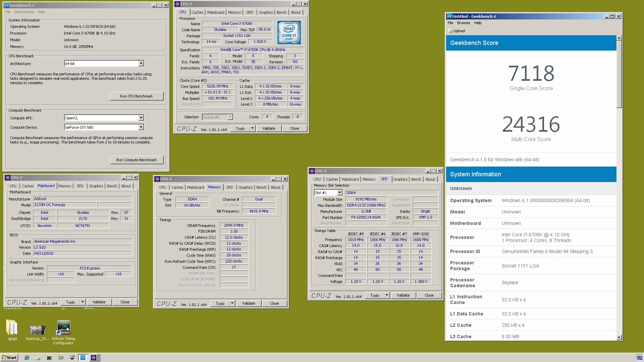644x362 pixels.
Task: Click the Part Number field F4-3200C14-8GVK
Action: click(x=366, y=218)
